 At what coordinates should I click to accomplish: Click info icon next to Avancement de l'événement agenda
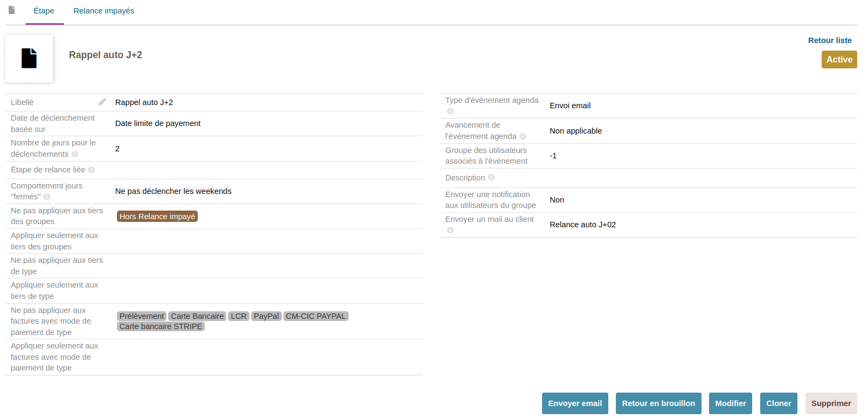pos(523,136)
